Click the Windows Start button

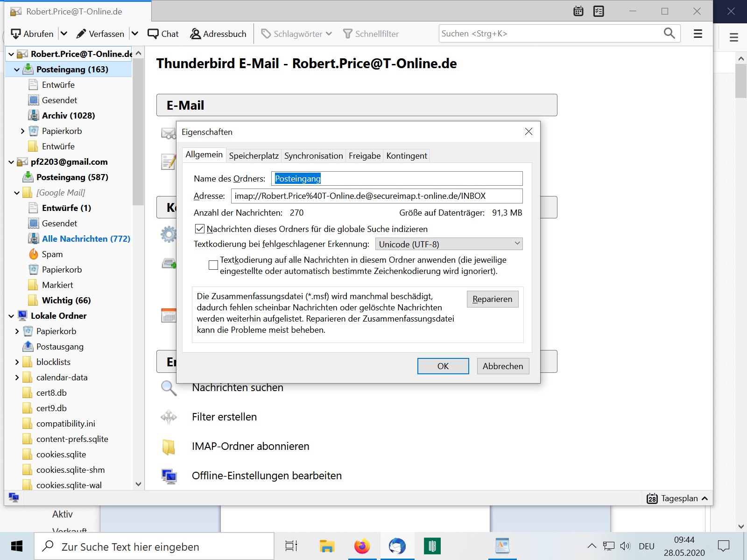point(17,546)
